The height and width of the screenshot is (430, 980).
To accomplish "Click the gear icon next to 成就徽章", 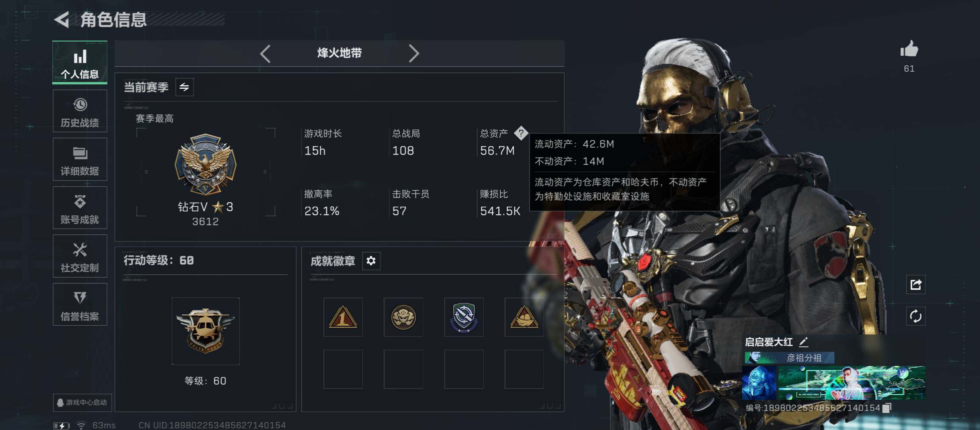I will (x=371, y=261).
